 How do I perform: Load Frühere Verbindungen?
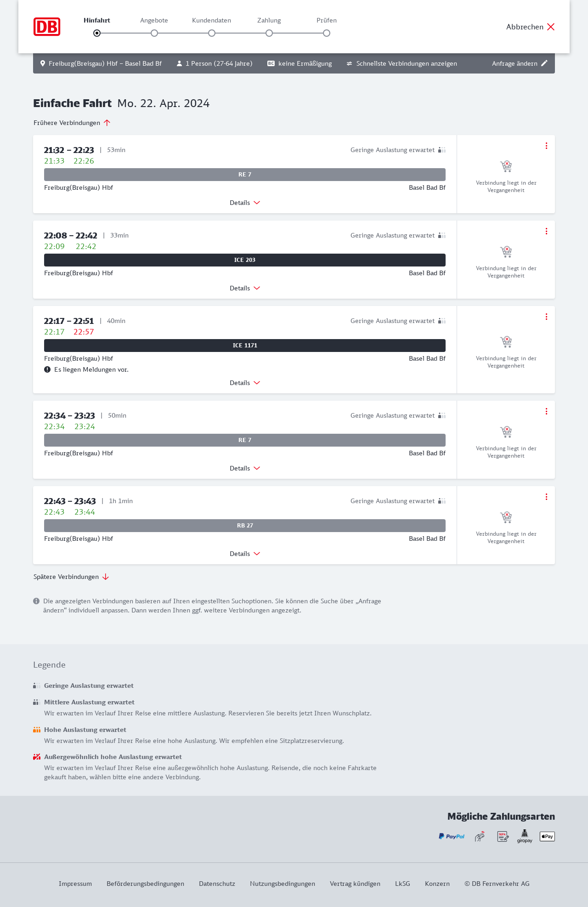[72, 123]
